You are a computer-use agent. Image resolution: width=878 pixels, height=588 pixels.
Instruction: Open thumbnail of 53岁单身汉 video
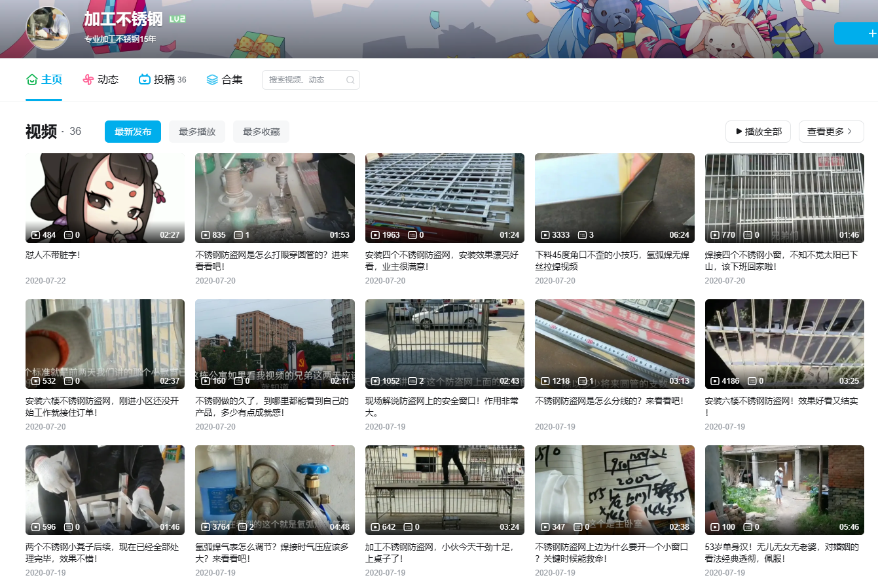point(784,490)
